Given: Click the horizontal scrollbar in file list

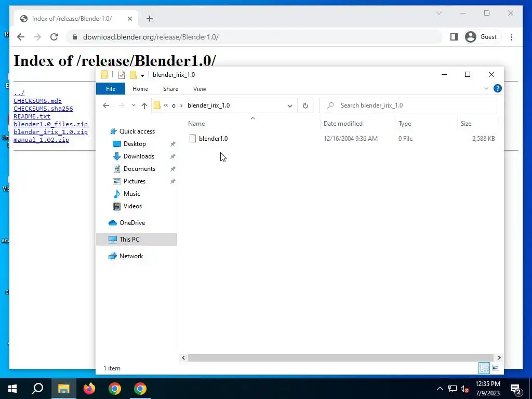Looking at the screenshot, I should tap(341, 357).
